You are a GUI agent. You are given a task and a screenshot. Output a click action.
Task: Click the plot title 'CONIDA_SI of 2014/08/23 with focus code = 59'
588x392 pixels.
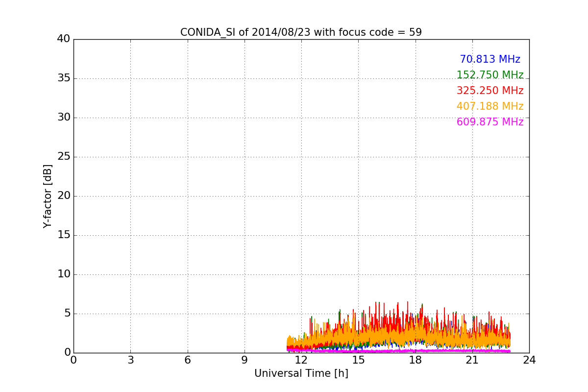301,32
